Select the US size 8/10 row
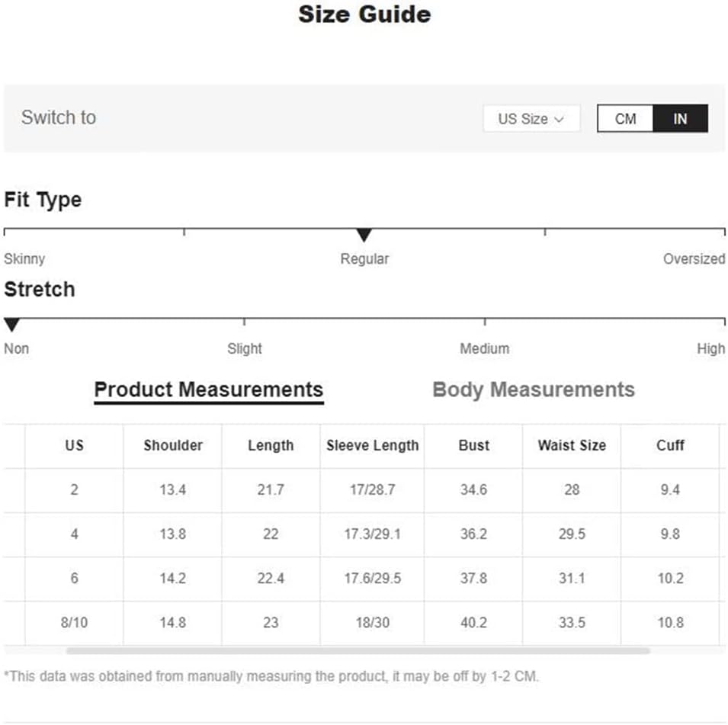728x725 pixels. tap(74, 623)
